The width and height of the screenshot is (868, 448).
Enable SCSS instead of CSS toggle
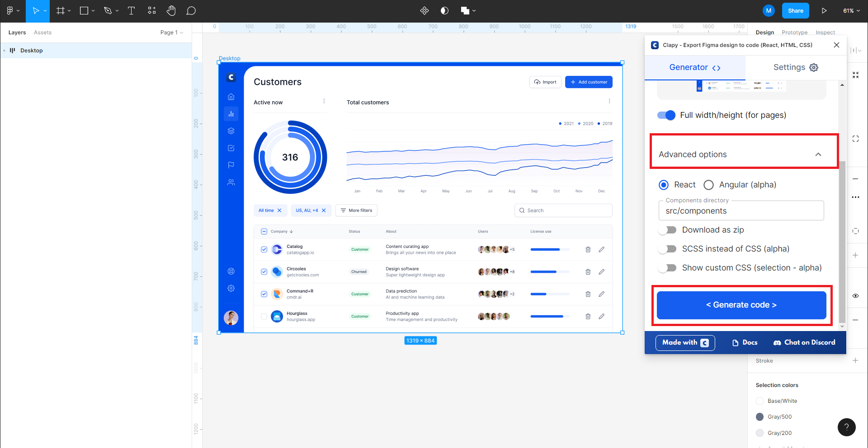[x=667, y=249]
